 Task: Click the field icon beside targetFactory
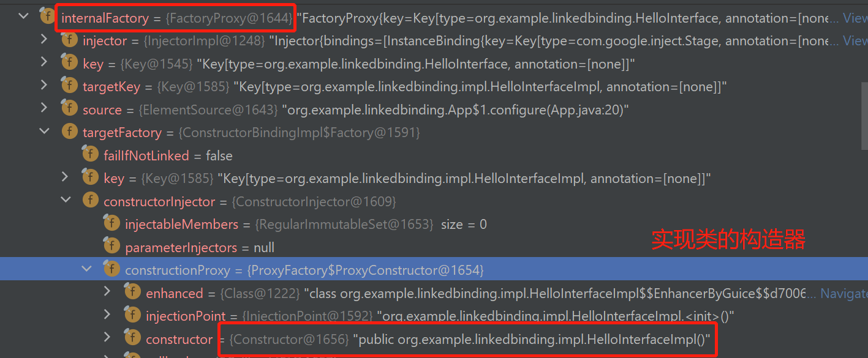coord(69,132)
